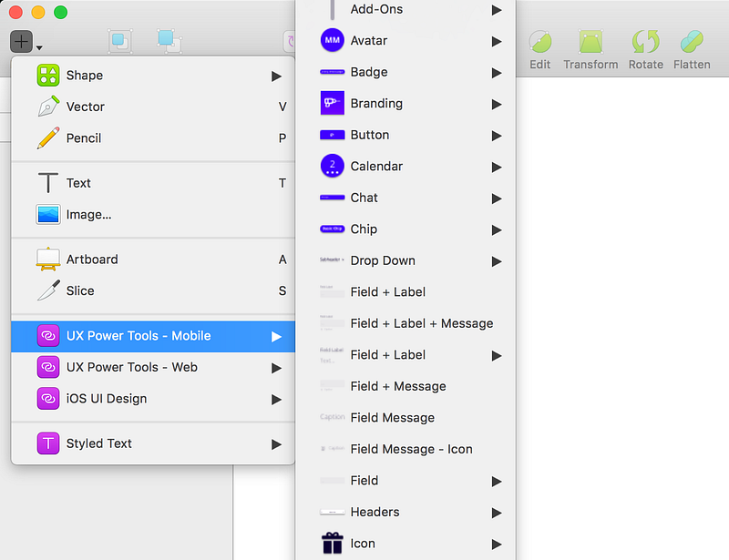
Task: Click the Avatar MM symbol thumbnail
Action: [x=333, y=40]
